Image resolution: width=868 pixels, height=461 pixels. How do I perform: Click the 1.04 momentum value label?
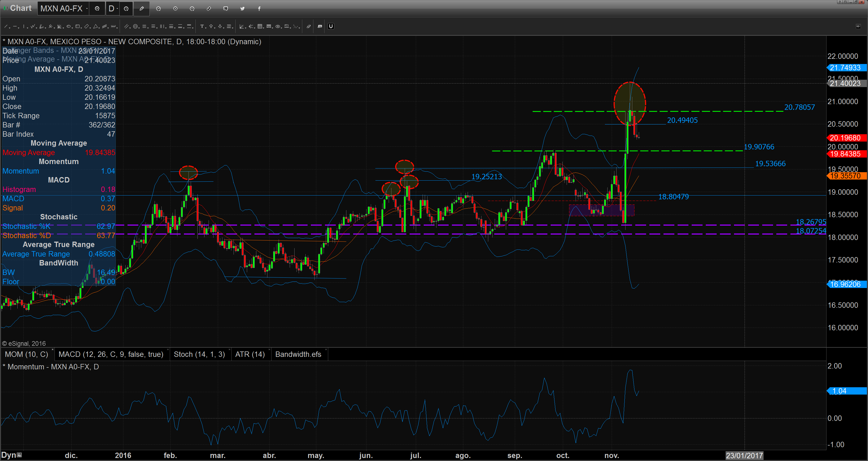click(847, 391)
